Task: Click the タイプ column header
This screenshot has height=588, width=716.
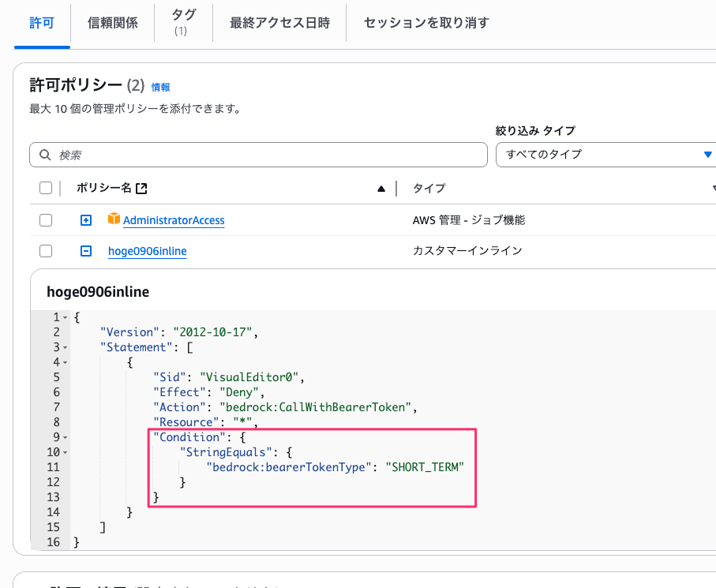Action: tap(429, 188)
